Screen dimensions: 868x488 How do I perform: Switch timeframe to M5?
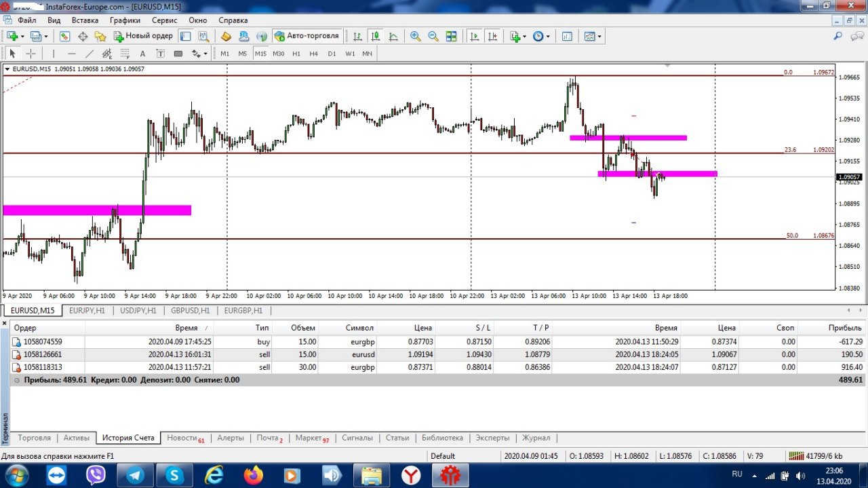click(242, 54)
